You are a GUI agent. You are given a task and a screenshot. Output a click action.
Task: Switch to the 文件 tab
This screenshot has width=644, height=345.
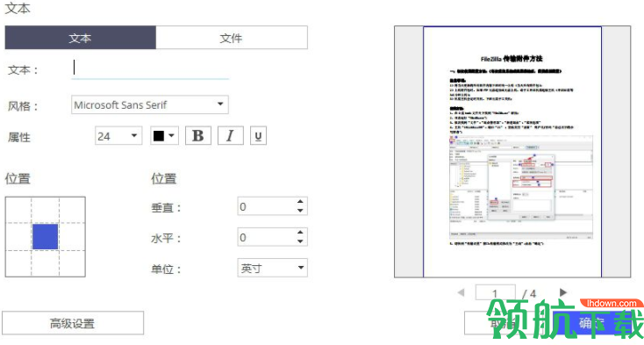[232, 38]
